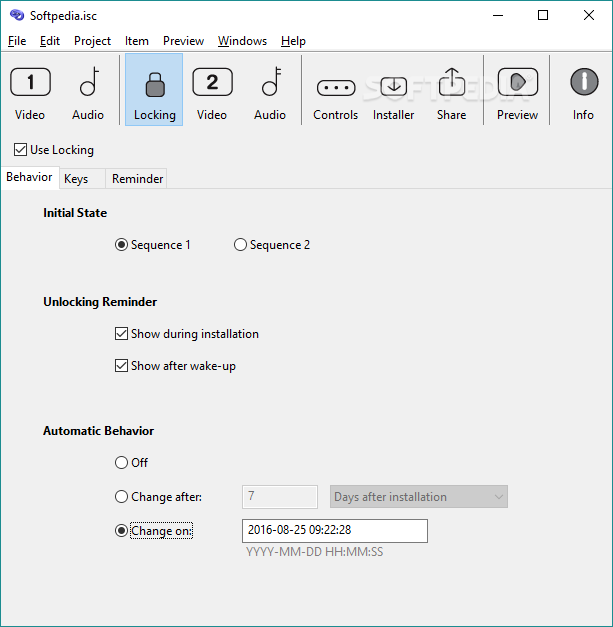Open the Sequence 2 Video panel

click(212, 93)
